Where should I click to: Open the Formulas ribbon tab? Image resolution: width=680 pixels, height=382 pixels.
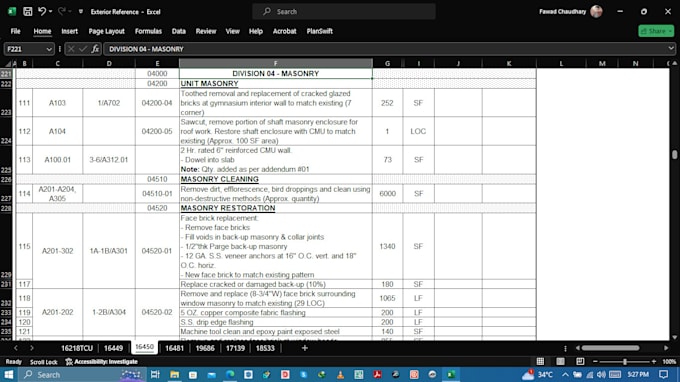click(148, 31)
